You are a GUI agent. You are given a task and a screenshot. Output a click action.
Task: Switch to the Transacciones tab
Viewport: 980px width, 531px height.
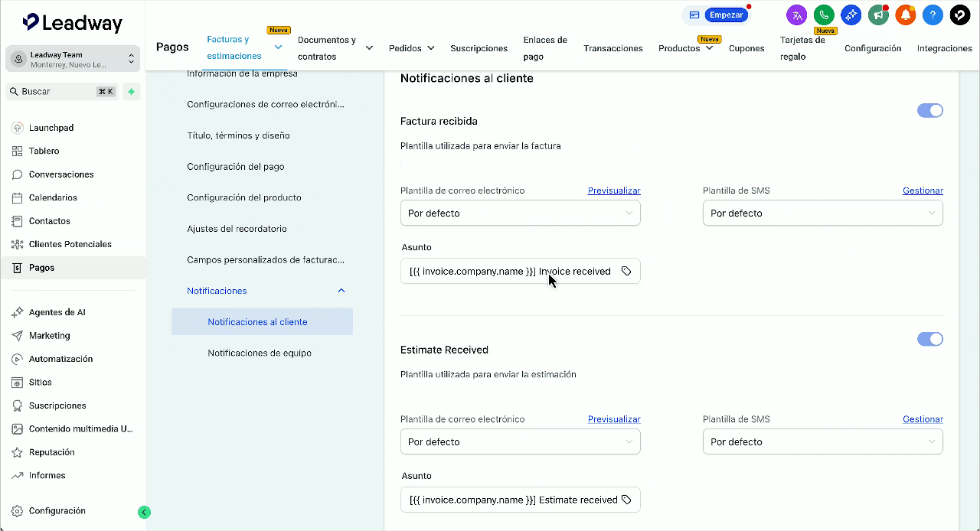(612, 48)
